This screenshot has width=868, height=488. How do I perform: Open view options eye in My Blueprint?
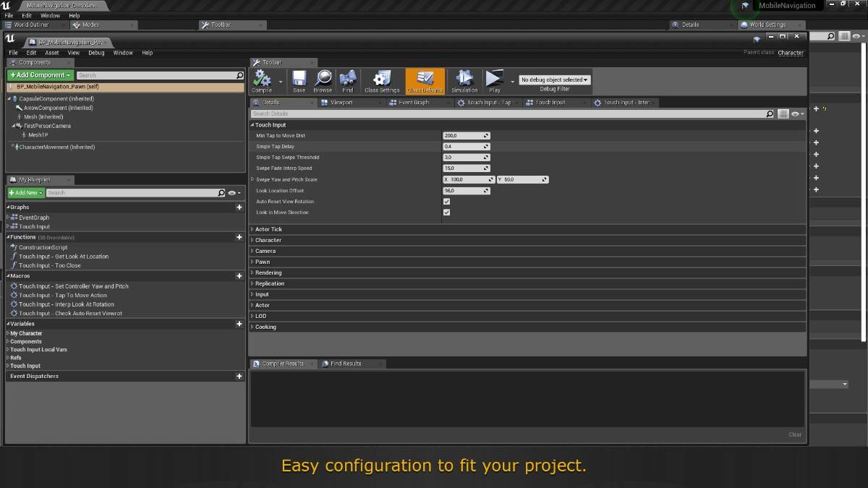point(234,193)
